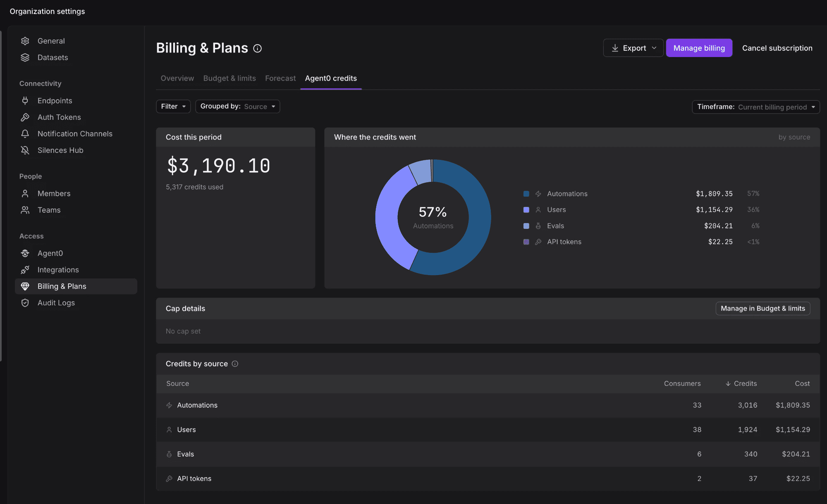This screenshot has width=827, height=504.
Task: Click info icon next to Billing & Plans title
Action: [x=258, y=48]
